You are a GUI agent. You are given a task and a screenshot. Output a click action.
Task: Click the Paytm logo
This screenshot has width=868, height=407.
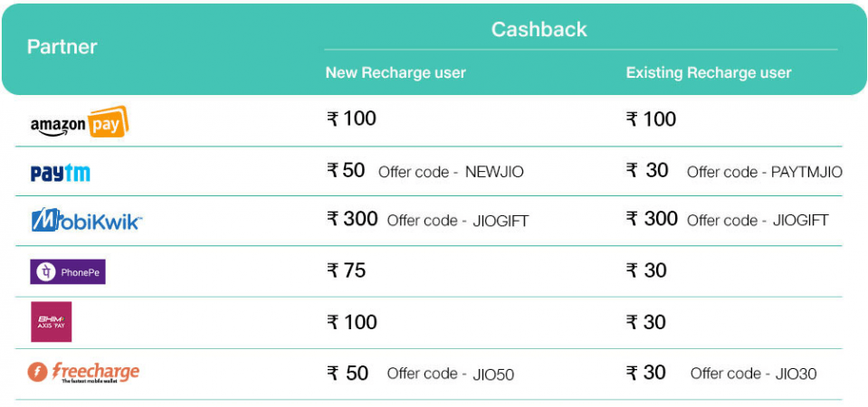(x=60, y=173)
